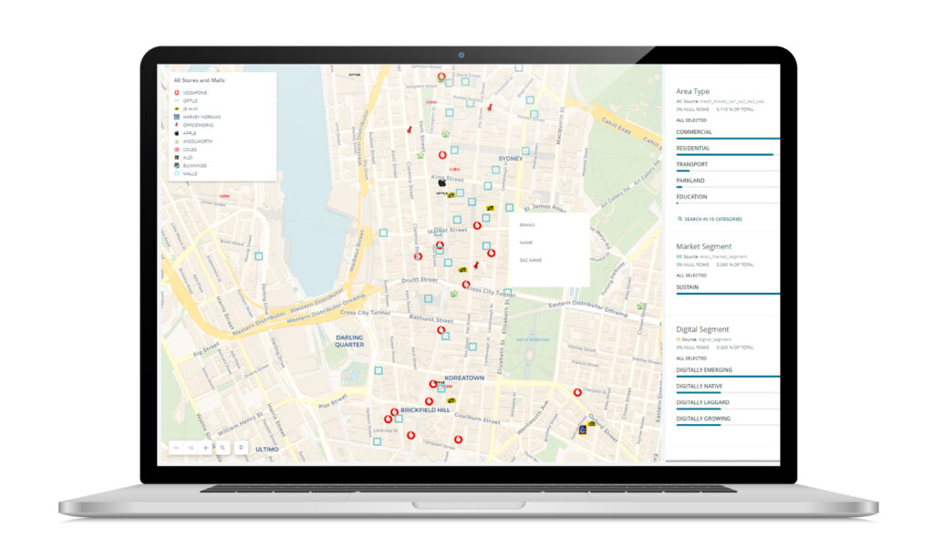Click the ALDI store marker near Oxford Street
This screenshot has width=934, height=560.
coord(583,430)
